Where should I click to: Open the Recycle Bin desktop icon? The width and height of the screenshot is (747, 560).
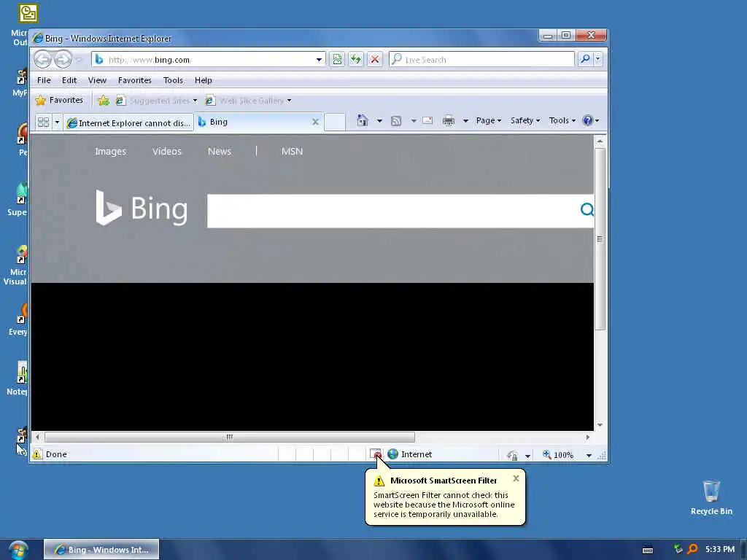point(711,497)
